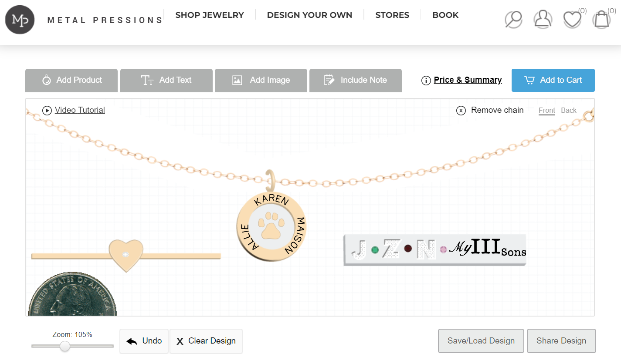Screen dimensions: 621x364
Task: Open the Video Tutorial link
Action: (x=80, y=110)
